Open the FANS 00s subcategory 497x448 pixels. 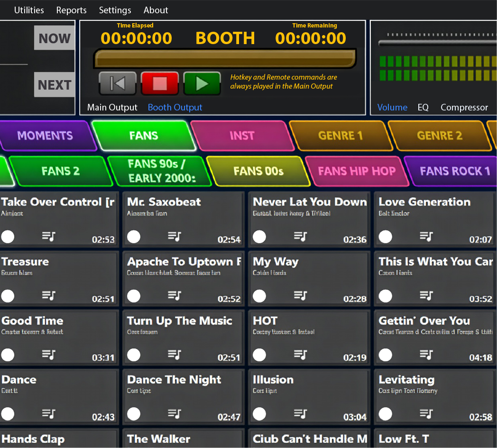(x=258, y=171)
